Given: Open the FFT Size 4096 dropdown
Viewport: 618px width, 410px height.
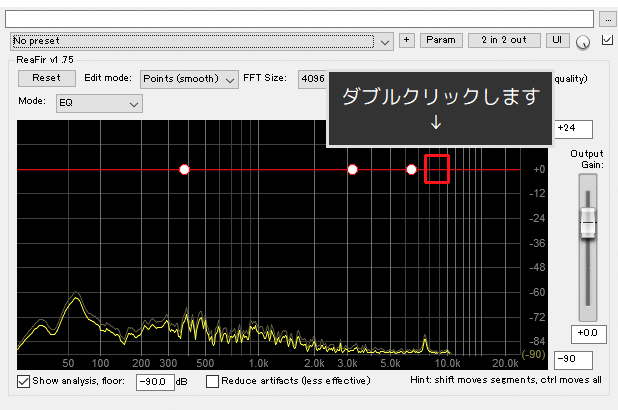Looking at the screenshot, I should click(314, 78).
